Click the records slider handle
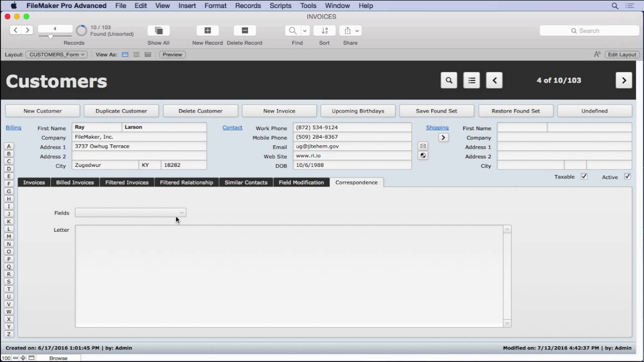The height and width of the screenshot is (362, 644). tap(50, 36)
